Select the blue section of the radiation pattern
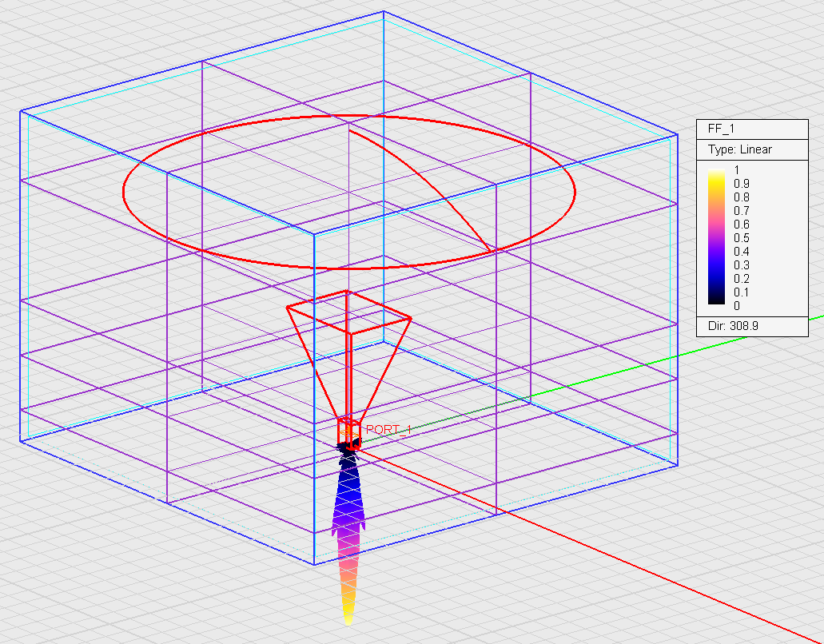This screenshot has height=644, width=824. click(348, 487)
